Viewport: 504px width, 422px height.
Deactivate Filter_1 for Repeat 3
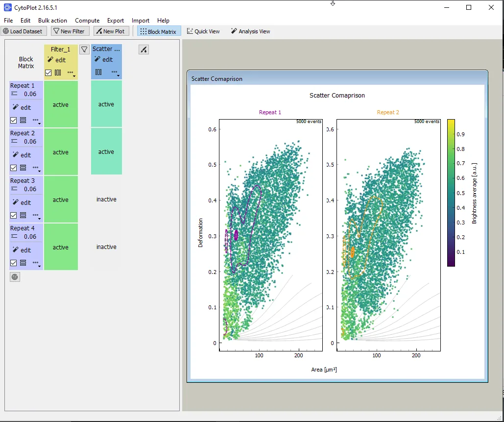[x=61, y=200]
